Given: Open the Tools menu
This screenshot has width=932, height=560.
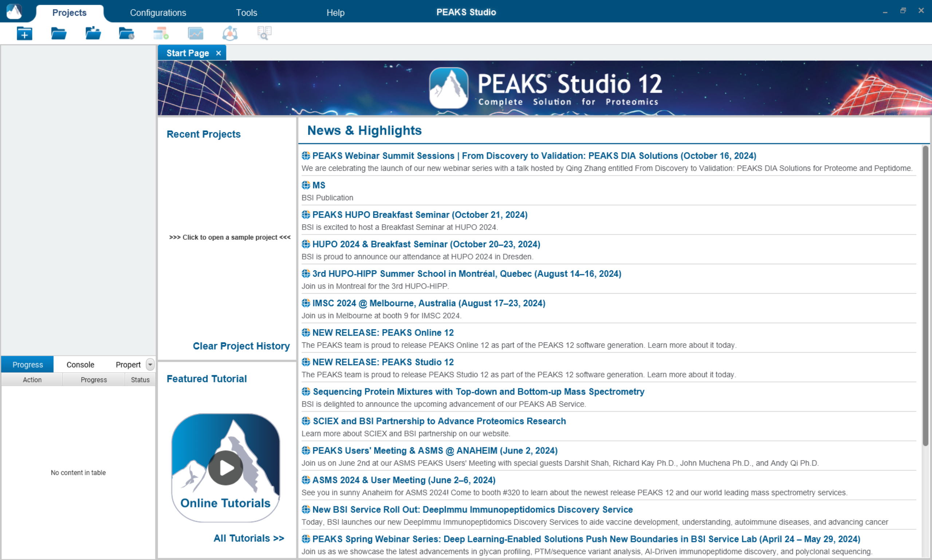Looking at the screenshot, I should click(x=246, y=12).
